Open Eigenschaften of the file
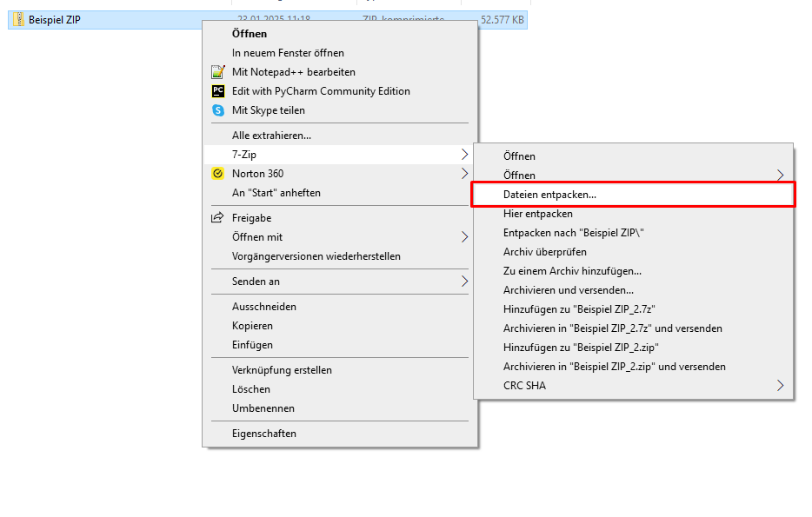 (x=263, y=434)
